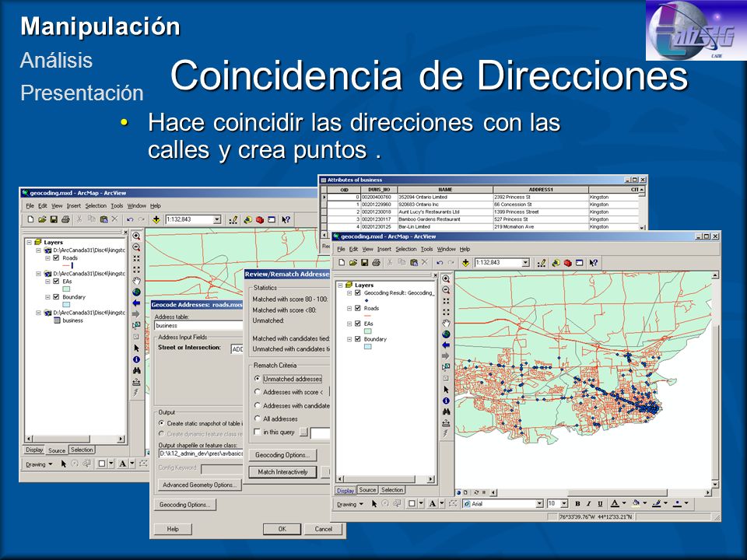Click EAs green symbol swatch in right window
Viewport: 747px width, 560px height.
pyautogui.click(x=368, y=331)
